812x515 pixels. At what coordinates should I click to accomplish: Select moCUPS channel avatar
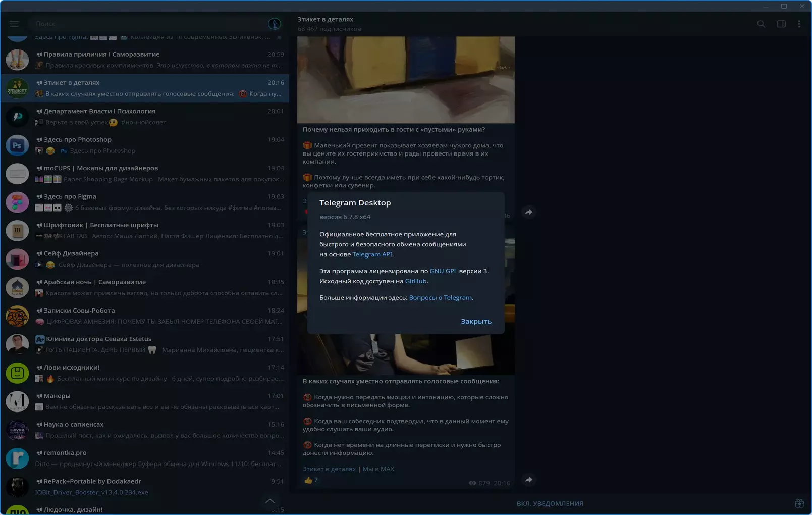coord(17,174)
